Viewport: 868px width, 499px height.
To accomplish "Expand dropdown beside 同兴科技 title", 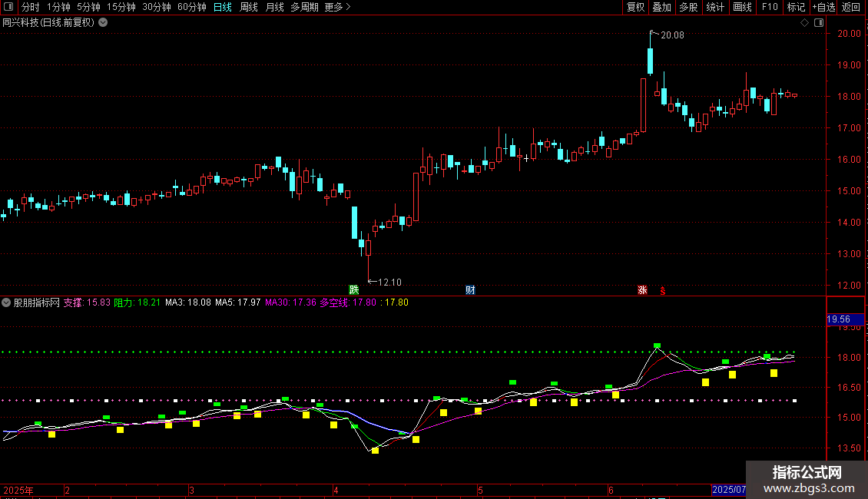I will pyautogui.click(x=103, y=23).
